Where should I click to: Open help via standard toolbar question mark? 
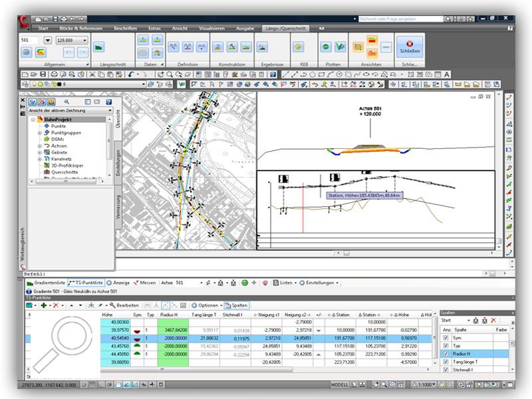(273, 74)
